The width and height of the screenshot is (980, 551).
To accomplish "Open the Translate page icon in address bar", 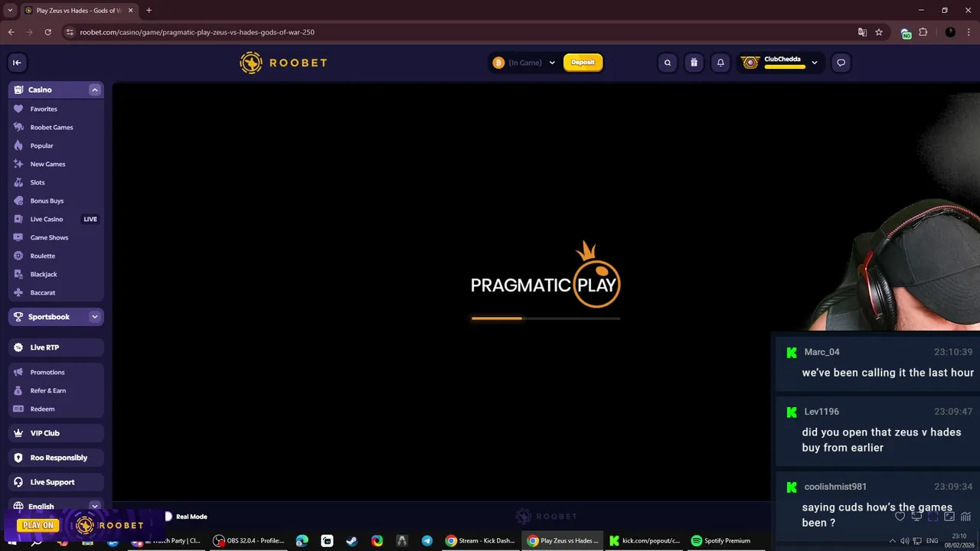I will point(862,32).
